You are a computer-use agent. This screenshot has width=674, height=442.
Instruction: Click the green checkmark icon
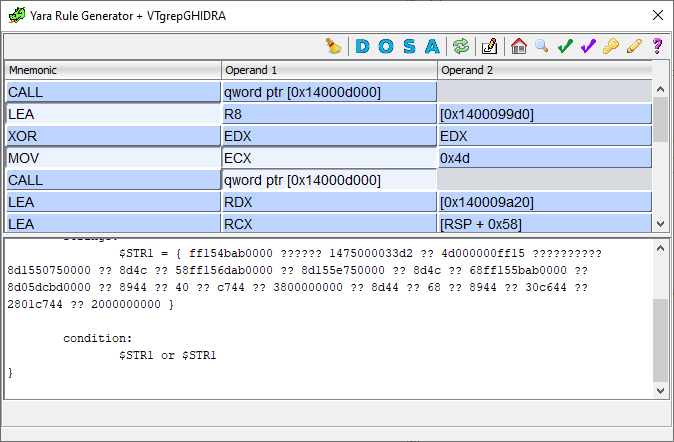(x=565, y=46)
